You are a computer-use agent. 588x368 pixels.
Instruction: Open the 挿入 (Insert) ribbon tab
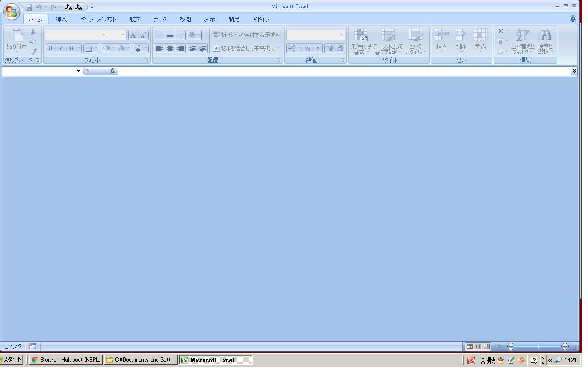(x=61, y=19)
